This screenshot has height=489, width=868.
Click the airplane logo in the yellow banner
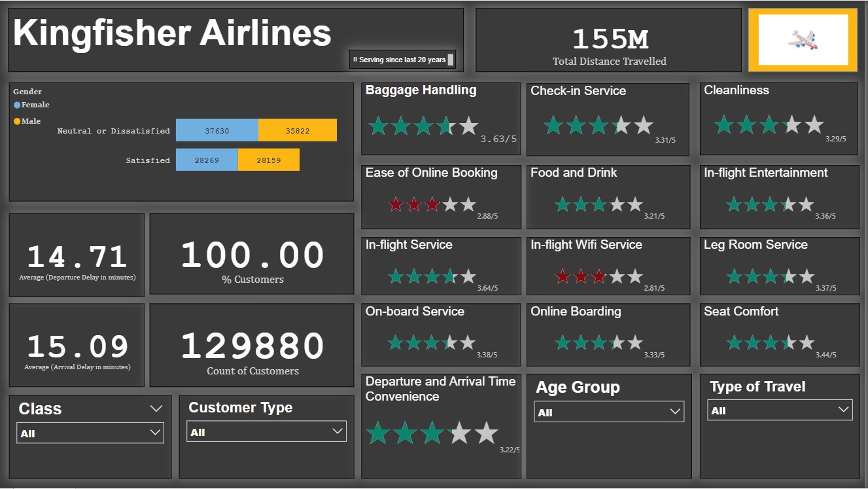coord(802,38)
